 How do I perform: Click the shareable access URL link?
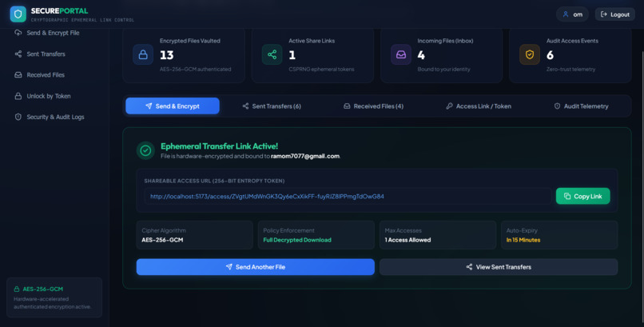(267, 197)
